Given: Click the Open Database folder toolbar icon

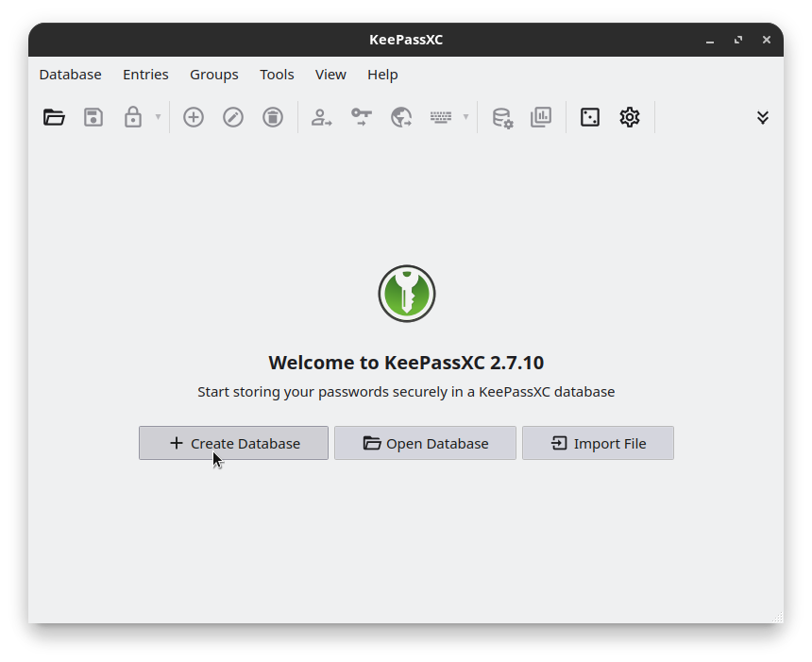Looking at the screenshot, I should pyautogui.click(x=54, y=117).
